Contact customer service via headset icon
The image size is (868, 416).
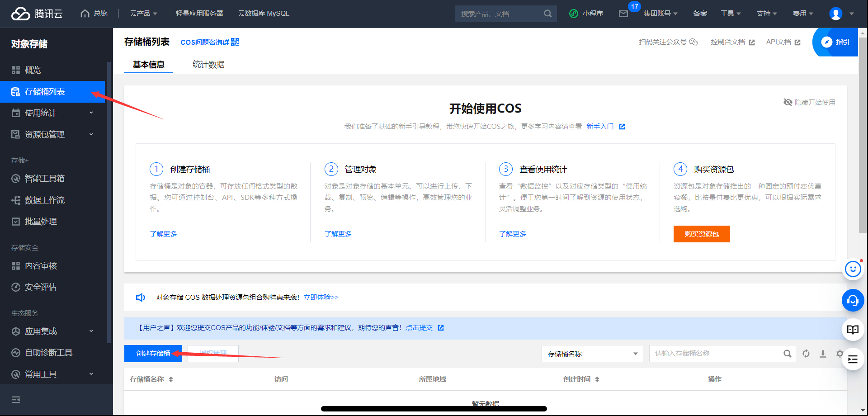click(853, 300)
